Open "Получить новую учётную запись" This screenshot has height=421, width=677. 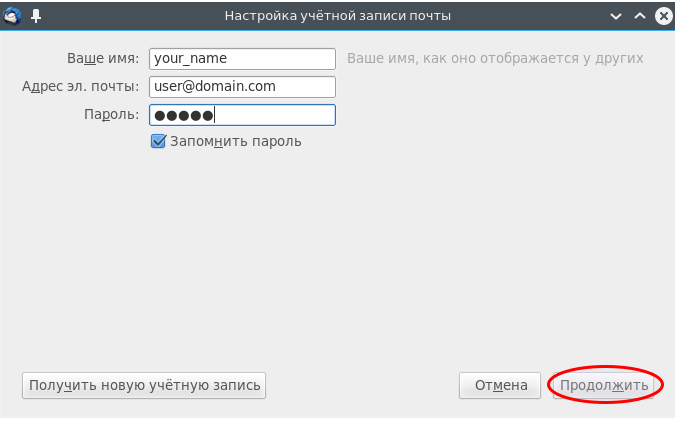point(144,385)
